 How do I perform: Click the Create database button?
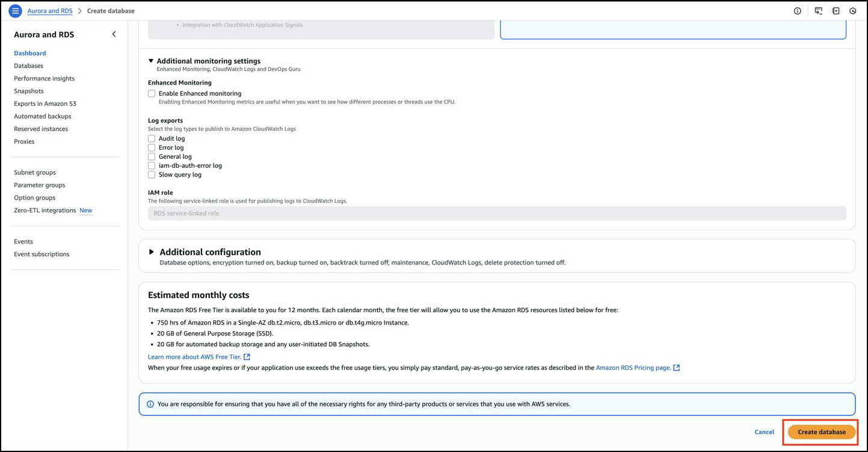tap(821, 432)
